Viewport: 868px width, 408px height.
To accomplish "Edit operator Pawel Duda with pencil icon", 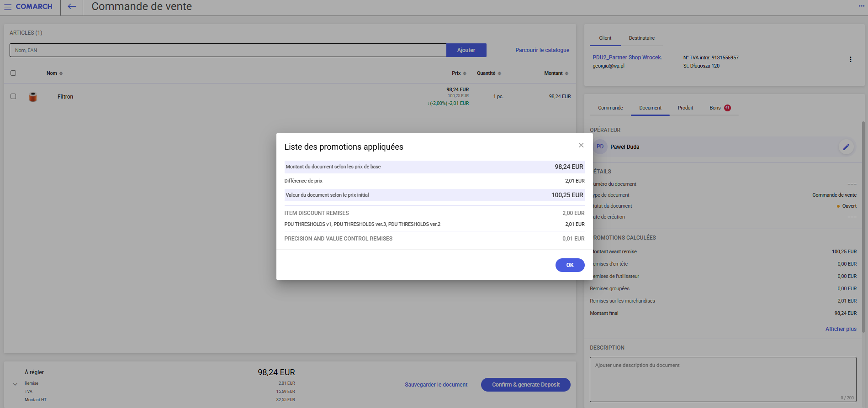I will click(x=846, y=147).
